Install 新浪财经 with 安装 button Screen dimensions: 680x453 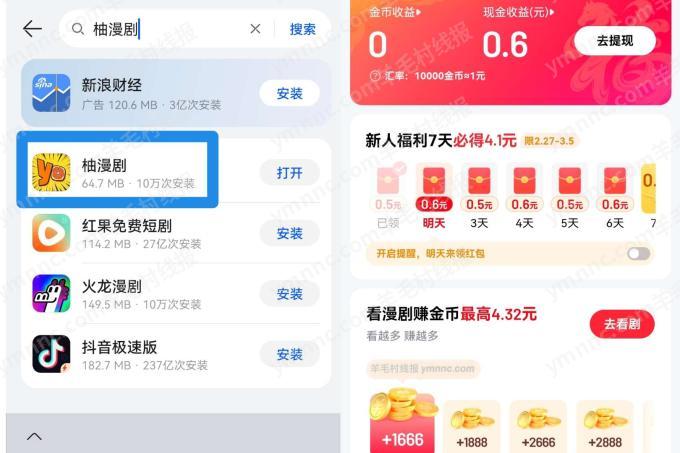point(289,93)
